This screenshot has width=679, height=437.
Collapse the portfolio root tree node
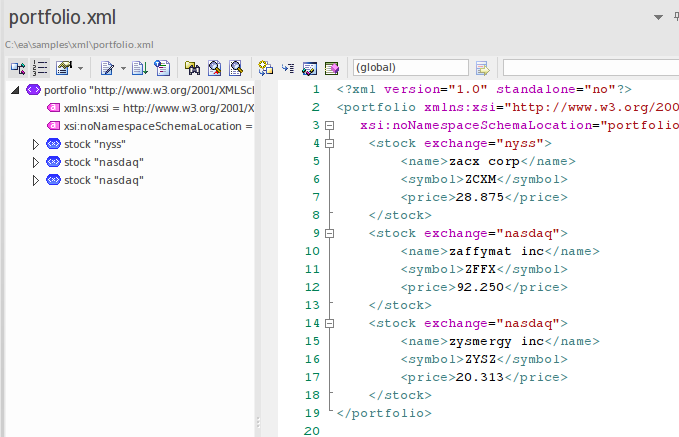[x=15, y=90]
